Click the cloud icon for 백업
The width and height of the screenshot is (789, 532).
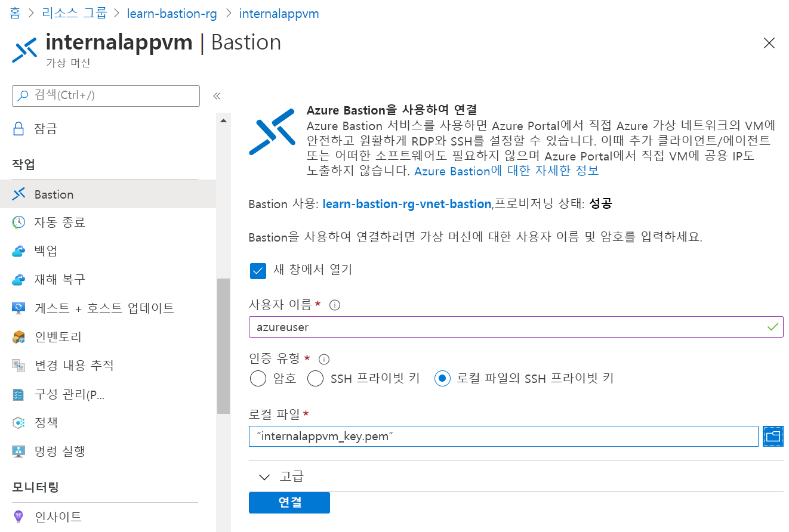19,251
